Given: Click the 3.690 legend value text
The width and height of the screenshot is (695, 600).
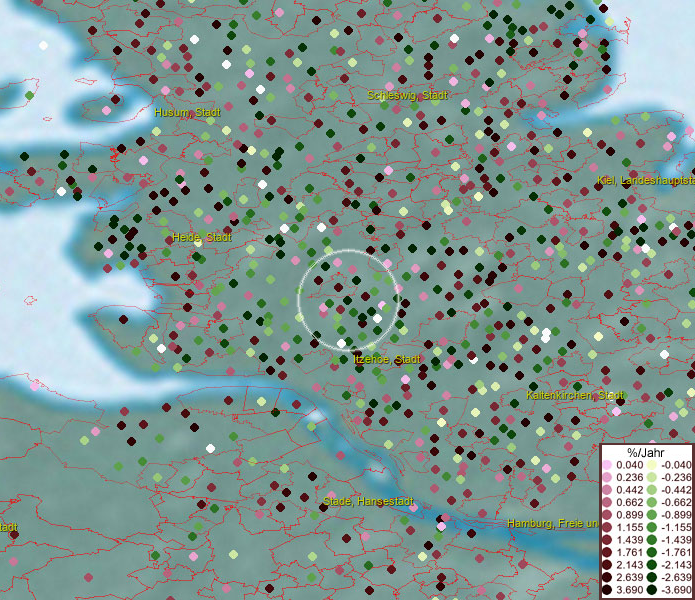Looking at the screenshot, I should point(630,590).
